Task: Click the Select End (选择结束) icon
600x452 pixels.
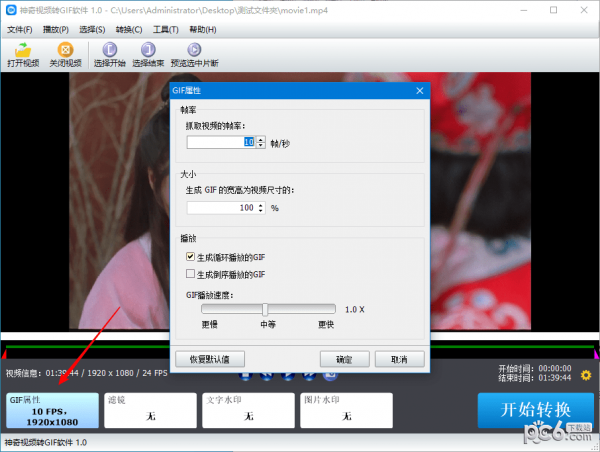Action: (149, 49)
